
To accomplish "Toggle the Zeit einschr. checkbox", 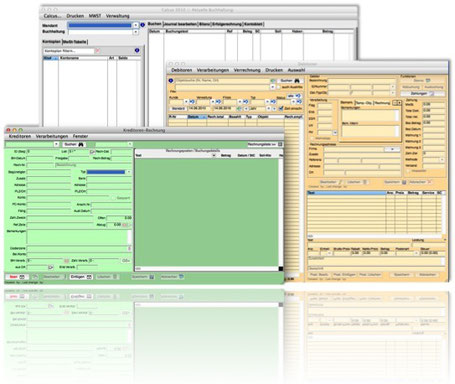I will click(281, 108).
